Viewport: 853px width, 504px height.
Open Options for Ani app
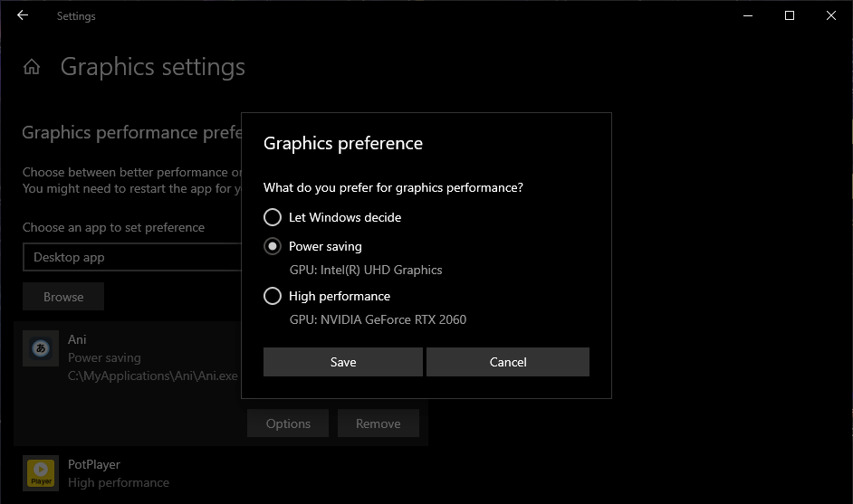coord(288,423)
